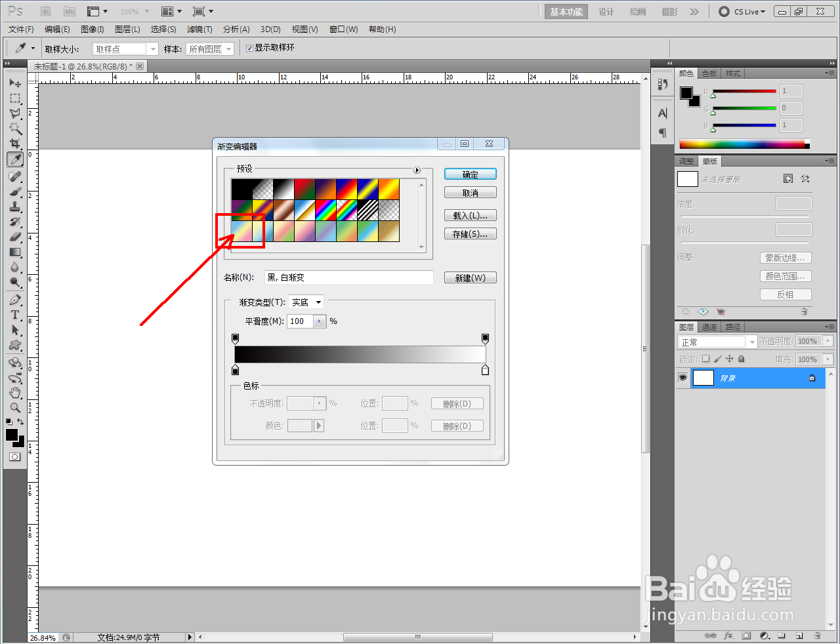
Task: Toggle the 显示取样环 checkbox
Action: pos(249,48)
